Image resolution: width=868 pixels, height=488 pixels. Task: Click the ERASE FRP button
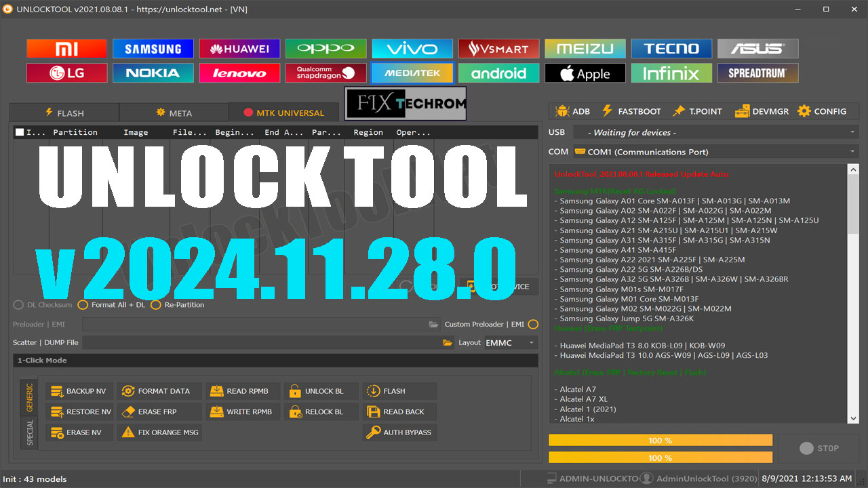pos(159,411)
